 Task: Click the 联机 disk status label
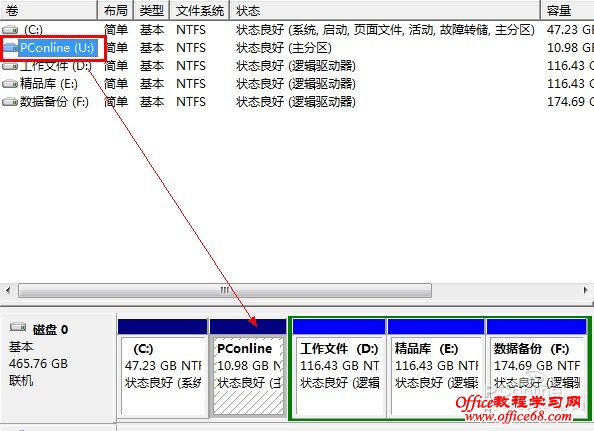pyautogui.click(x=21, y=381)
